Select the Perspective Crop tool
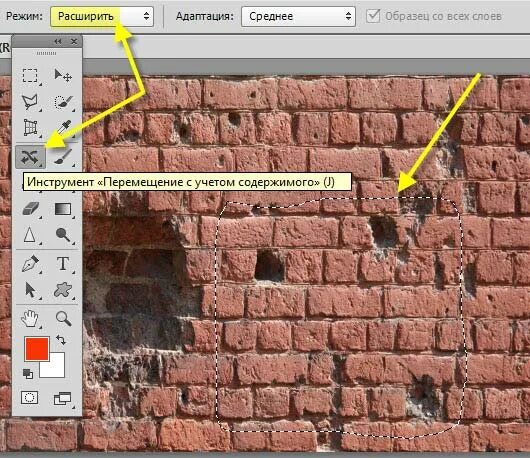Viewport: 530px width, 458px height. click(30, 128)
